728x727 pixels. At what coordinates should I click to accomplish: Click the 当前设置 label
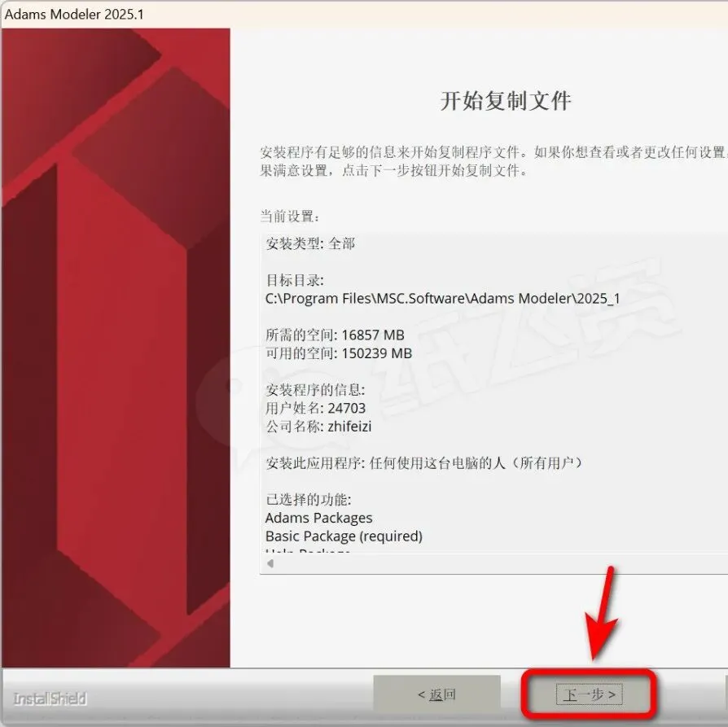coord(290,217)
